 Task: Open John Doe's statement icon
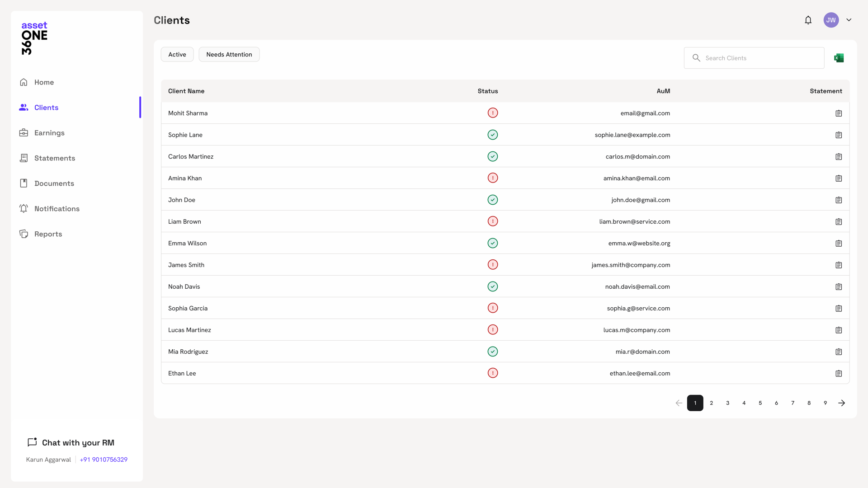click(839, 200)
